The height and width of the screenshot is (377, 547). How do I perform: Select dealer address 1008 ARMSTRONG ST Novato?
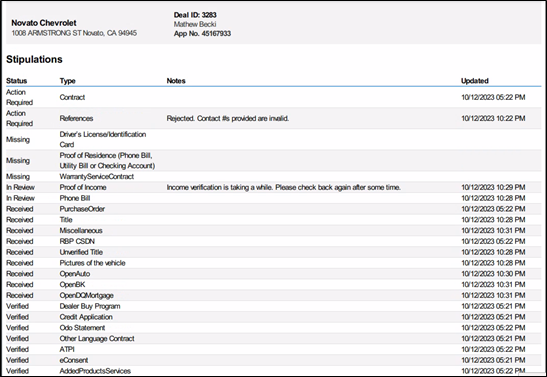[74, 33]
